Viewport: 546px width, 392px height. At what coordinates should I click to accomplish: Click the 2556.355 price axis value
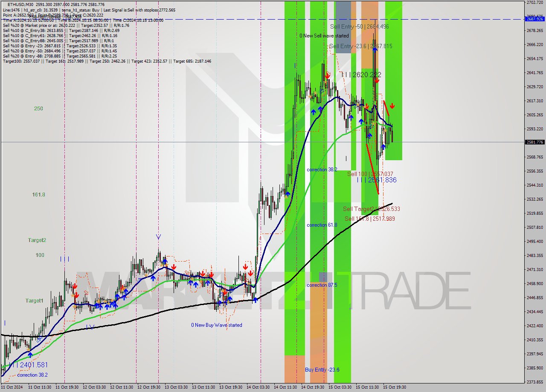[534, 171]
